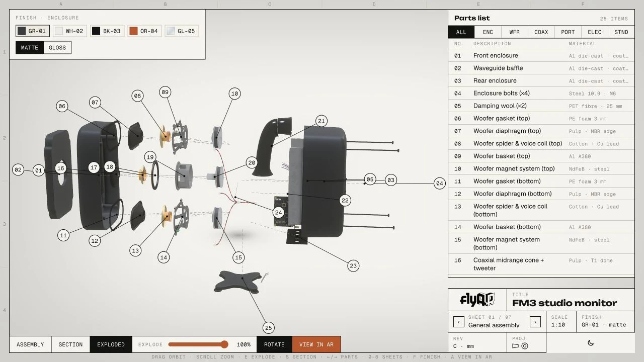
Task: Choose OR-04 orange finish swatch
Action: [144, 31]
